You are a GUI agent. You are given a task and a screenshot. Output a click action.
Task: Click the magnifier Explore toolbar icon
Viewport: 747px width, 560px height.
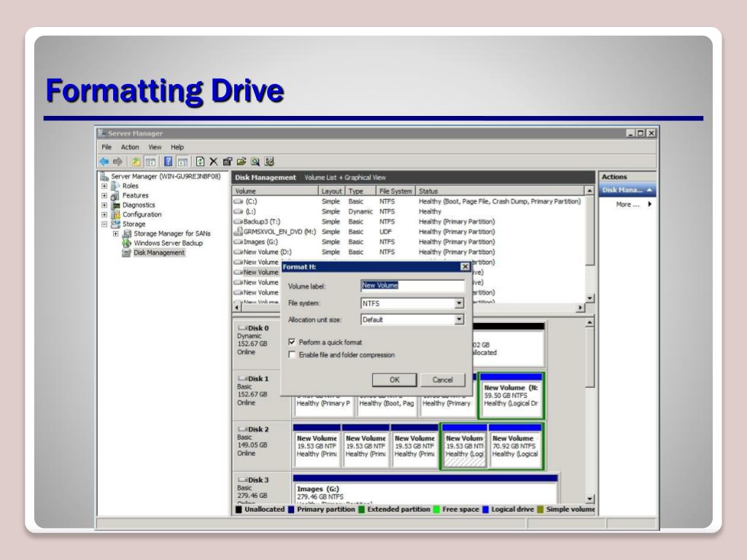255,162
